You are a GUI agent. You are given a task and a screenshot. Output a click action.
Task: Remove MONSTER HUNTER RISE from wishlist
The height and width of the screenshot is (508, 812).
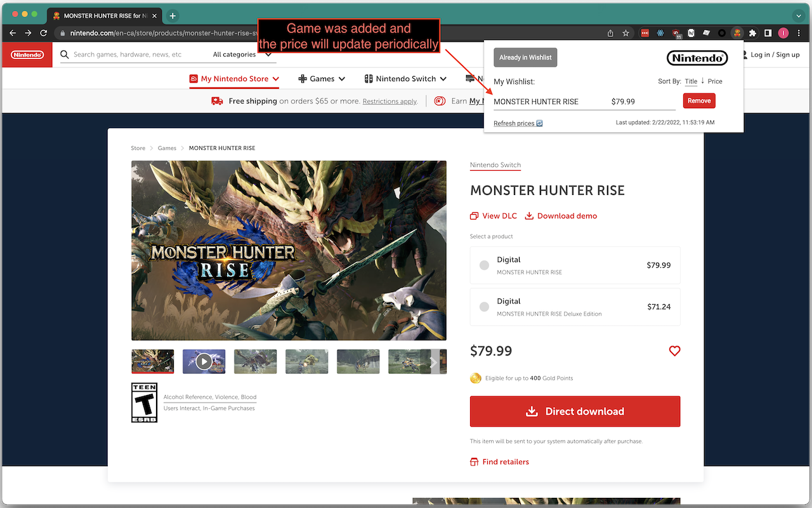699,101
